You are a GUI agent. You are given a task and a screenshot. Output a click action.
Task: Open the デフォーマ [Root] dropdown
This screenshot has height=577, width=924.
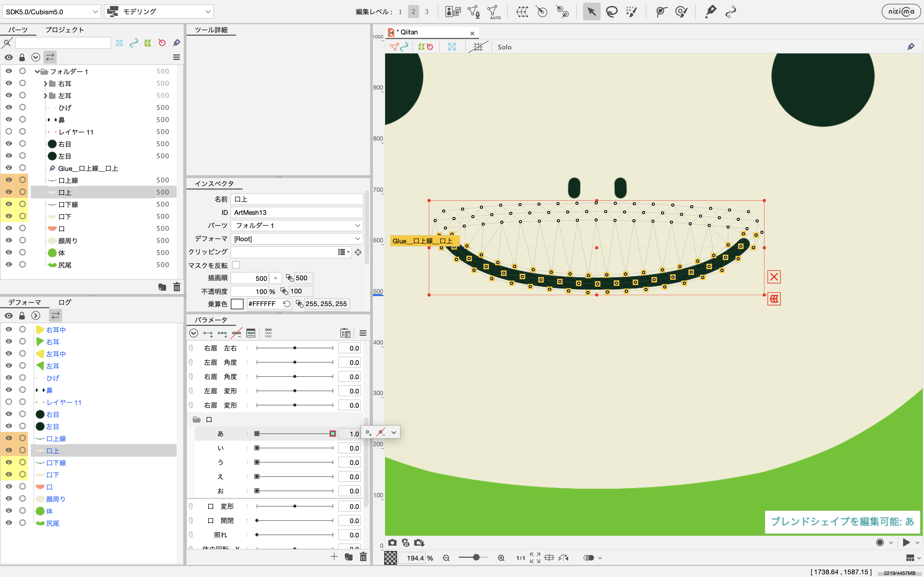tap(297, 239)
